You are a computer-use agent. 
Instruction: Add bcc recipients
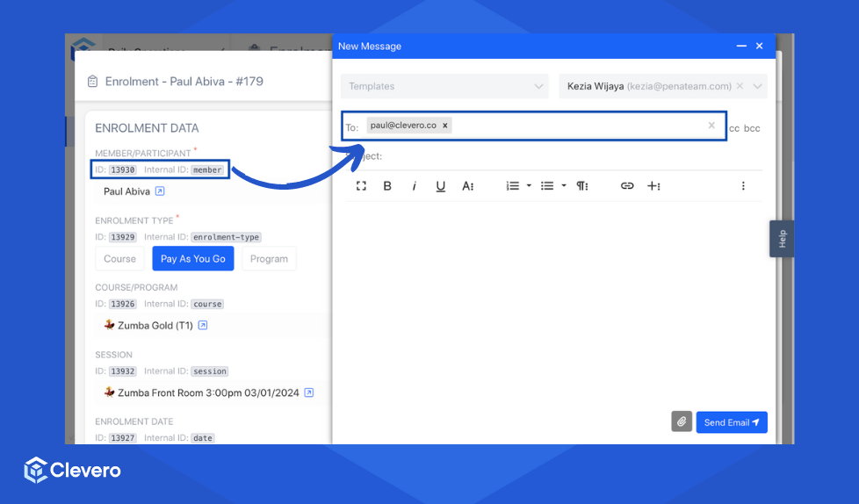pos(752,129)
